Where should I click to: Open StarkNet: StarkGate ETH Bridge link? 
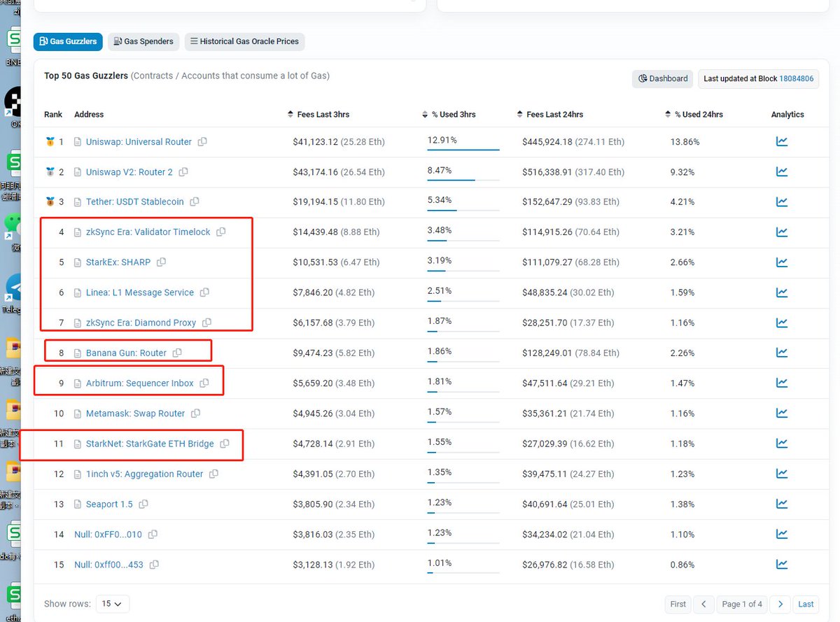pyautogui.click(x=150, y=444)
